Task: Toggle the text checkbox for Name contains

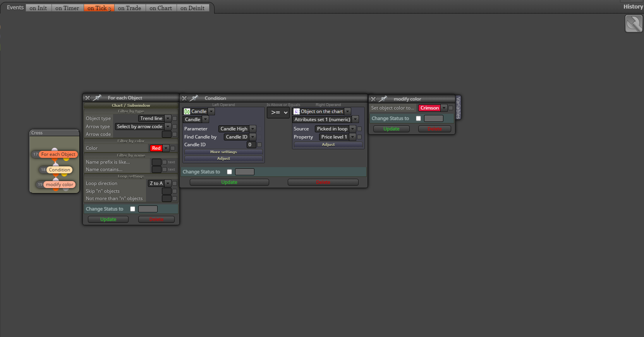Action: tap(165, 169)
